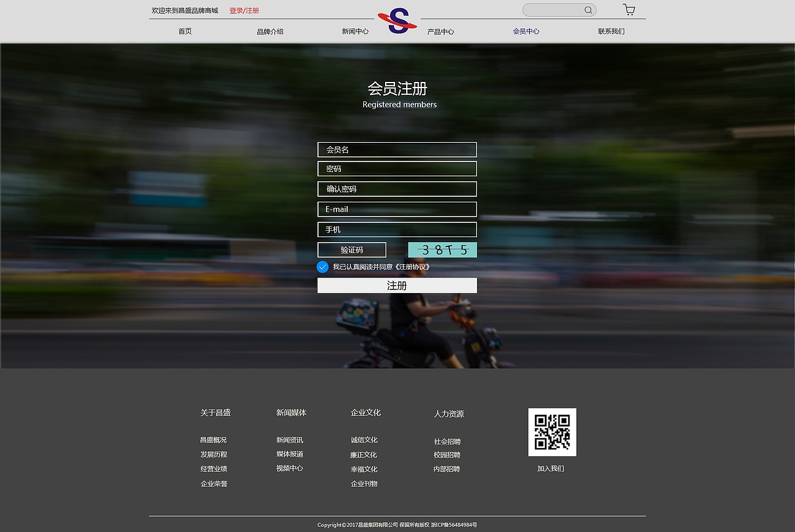The width and height of the screenshot is (795, 532).
Task: Select 会员中心 navigation item
Action: (526, 31)
